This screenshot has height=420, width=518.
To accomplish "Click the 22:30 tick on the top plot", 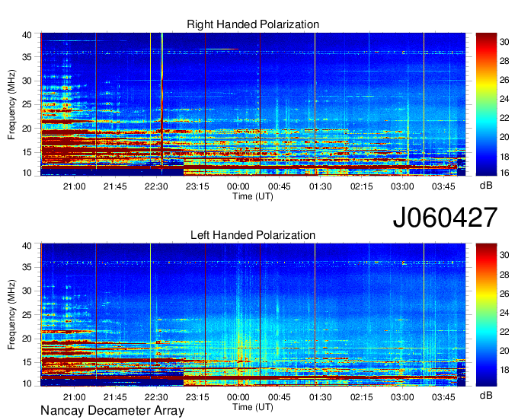I will pyautogui.click(x=156, y=186).
